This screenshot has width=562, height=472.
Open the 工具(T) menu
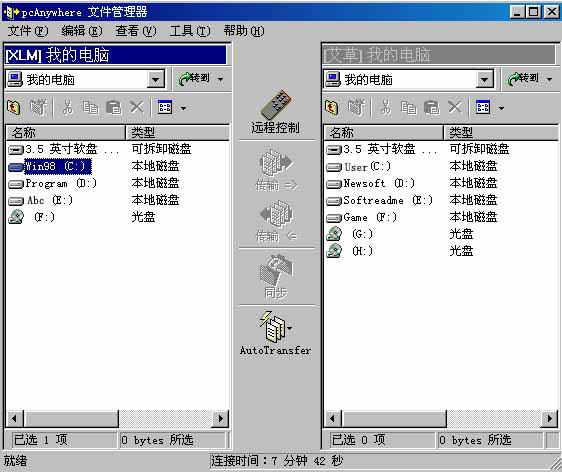click(x=190, y=31)
